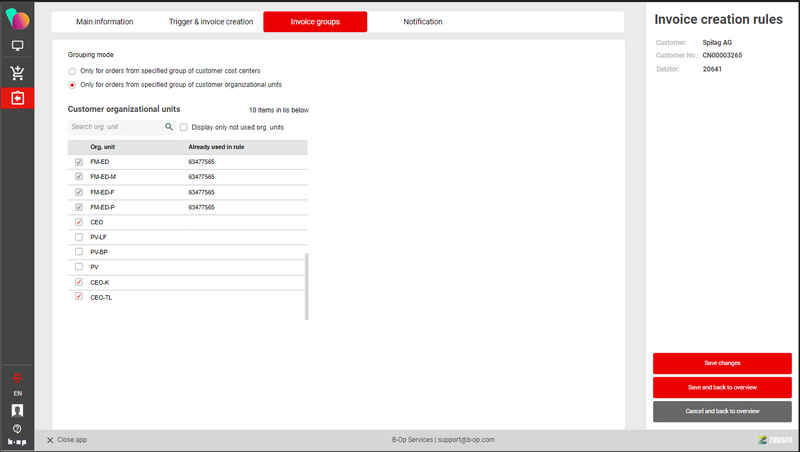Click the search magnifier icon
Viewport: 800px width, 452px height.
[169, 127]
